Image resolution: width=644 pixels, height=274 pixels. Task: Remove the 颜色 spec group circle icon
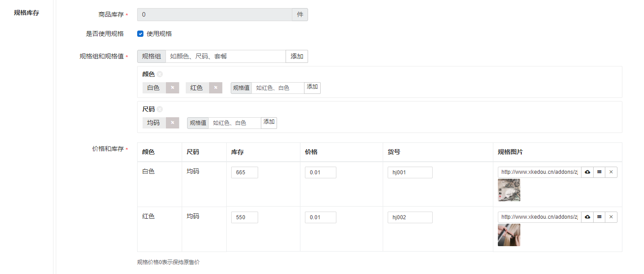point(160,75)
